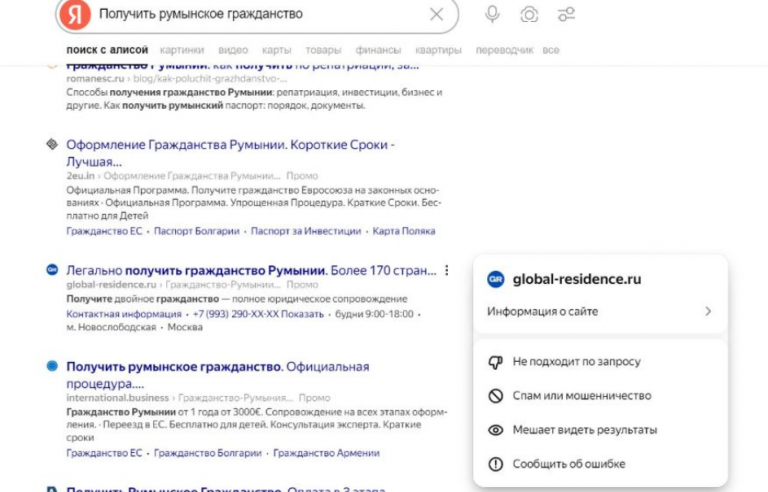Viewport: 768px width, 492px height.
Task: Click 'global-residence.ru' heading in popup
Action: (577, 279)
